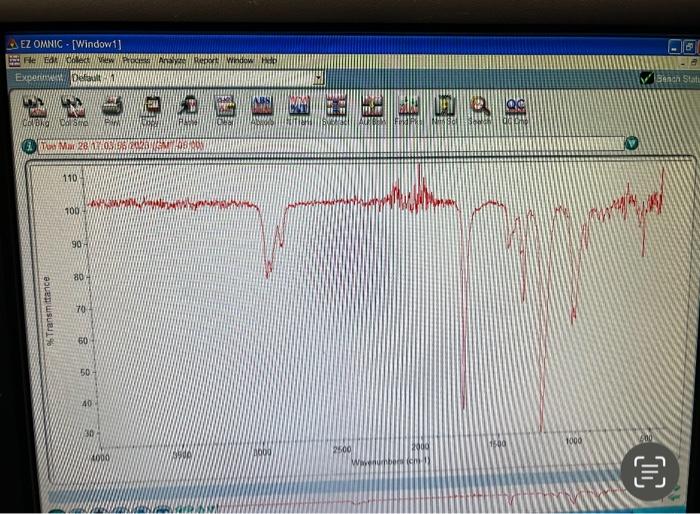Click the QC Cmp compare icon
Screen dimensions: 700x514
coord(515,111)
